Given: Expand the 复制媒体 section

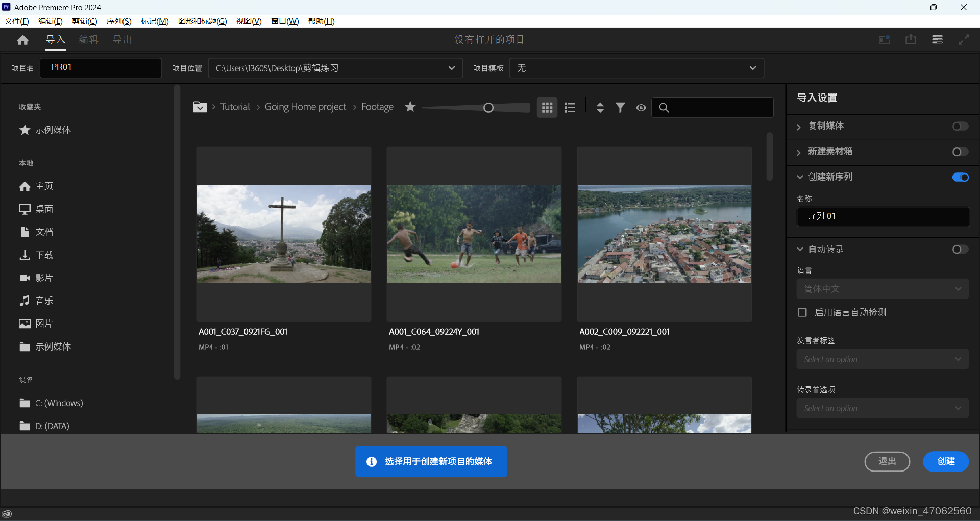Looking at the screenshot, I should (799, 127).
